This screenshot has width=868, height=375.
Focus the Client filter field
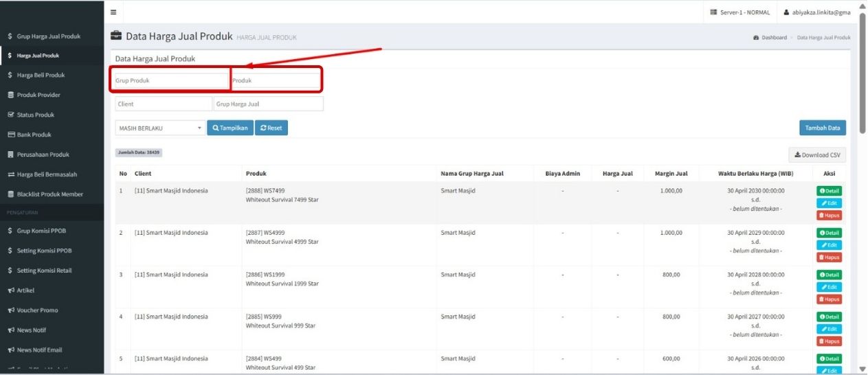(x=164, y=104)
